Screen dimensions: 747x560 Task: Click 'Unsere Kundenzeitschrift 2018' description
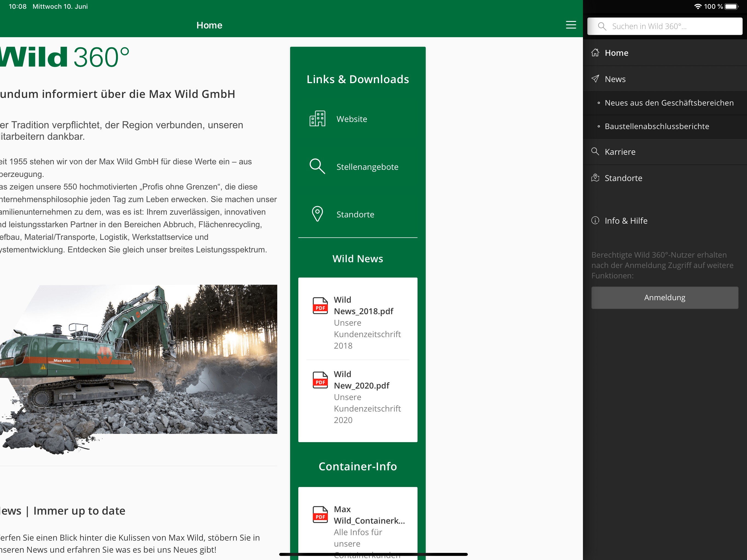[x=367, y=334]
